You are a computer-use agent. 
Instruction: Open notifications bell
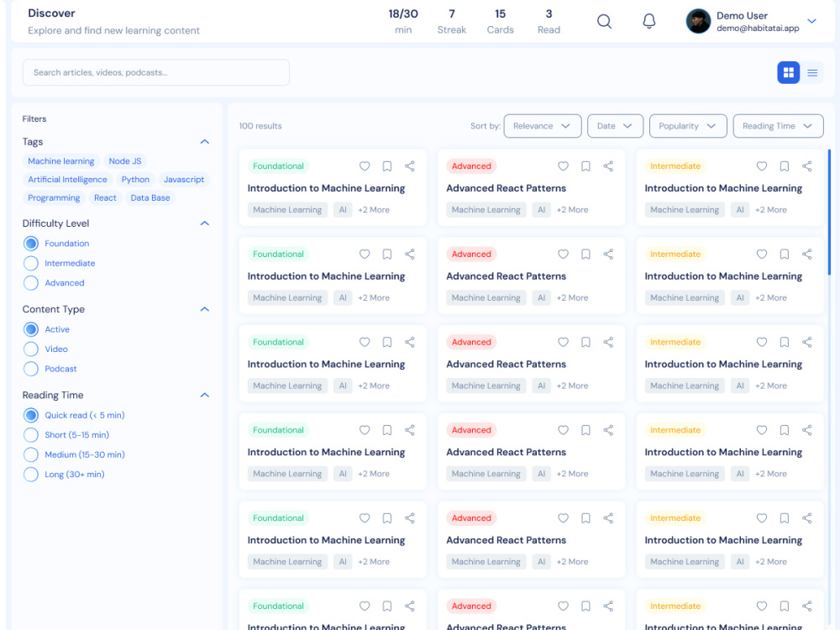tap(648, 22)
